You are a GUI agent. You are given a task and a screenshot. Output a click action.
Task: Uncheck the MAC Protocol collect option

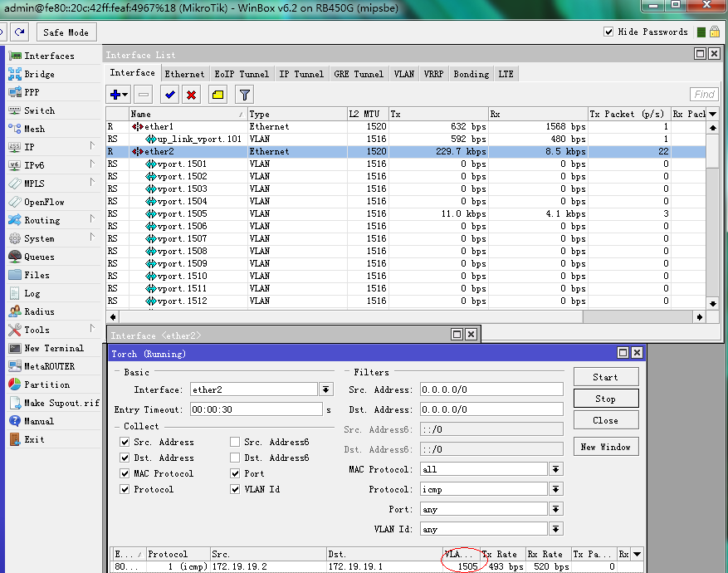pyautogui.click(x=125, y=473)
